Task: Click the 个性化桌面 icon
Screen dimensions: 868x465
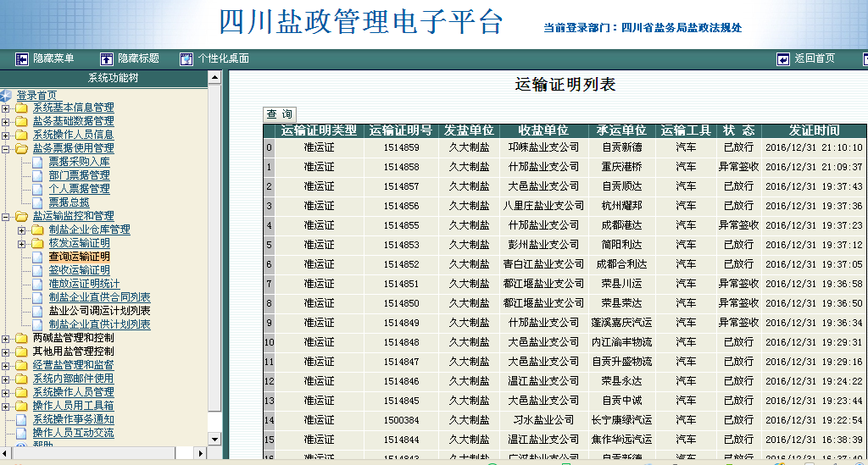Action: [186, 58]
